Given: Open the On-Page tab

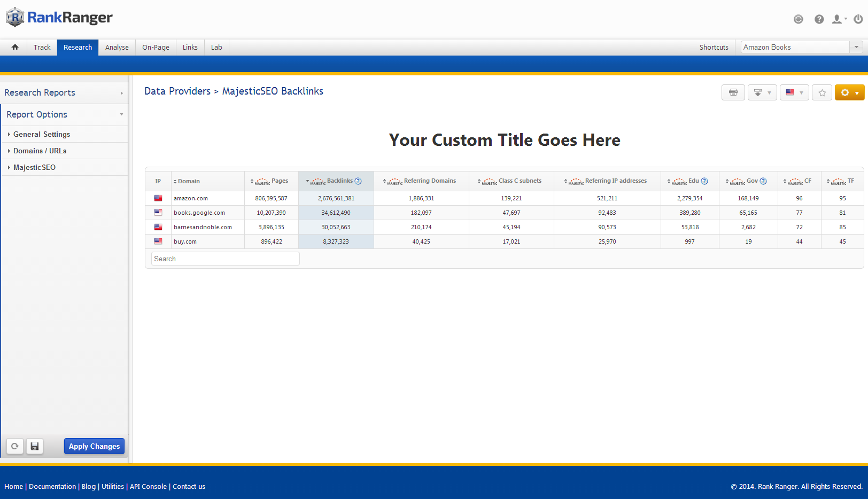Looking at the screenshot, I should point(156,47).
